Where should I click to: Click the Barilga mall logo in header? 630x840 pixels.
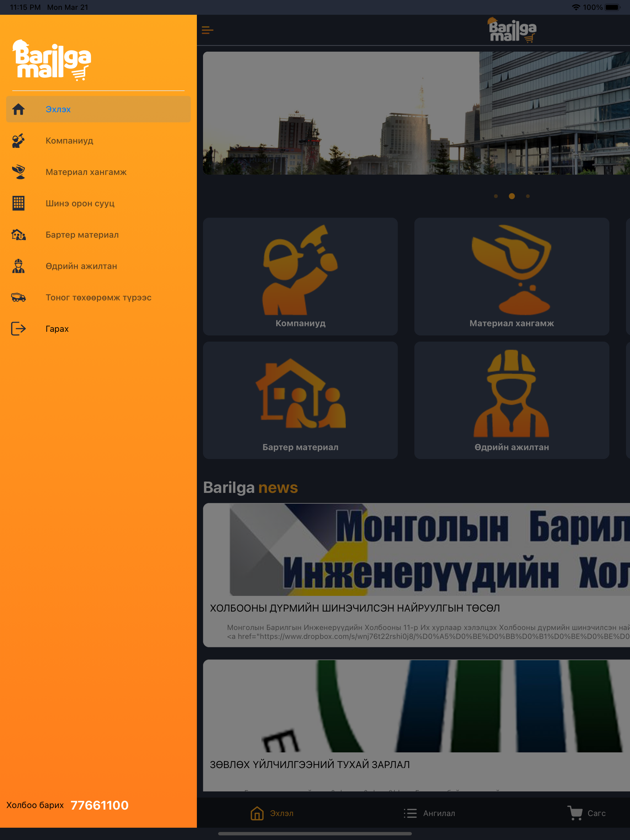tap(512, 30)
